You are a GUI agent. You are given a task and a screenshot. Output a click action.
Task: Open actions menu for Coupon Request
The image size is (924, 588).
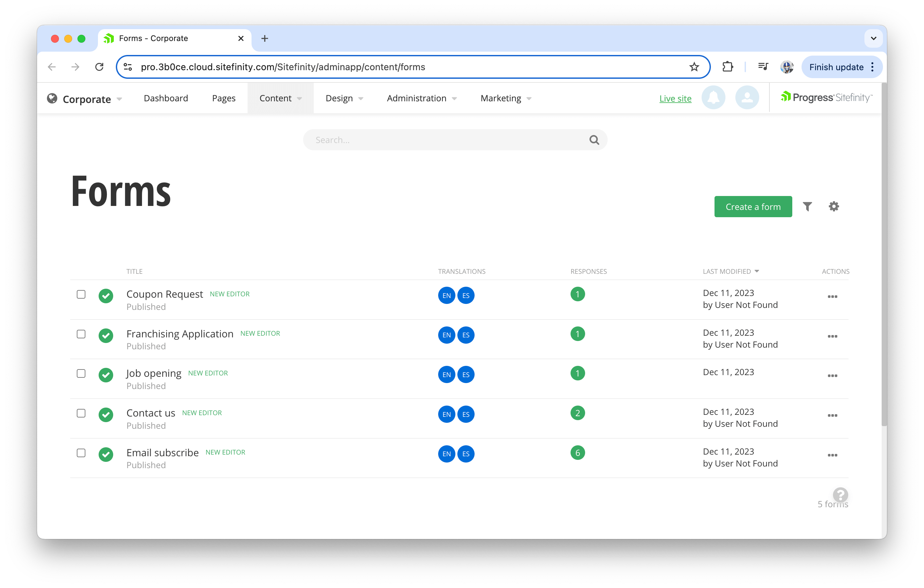coord(832,297)
